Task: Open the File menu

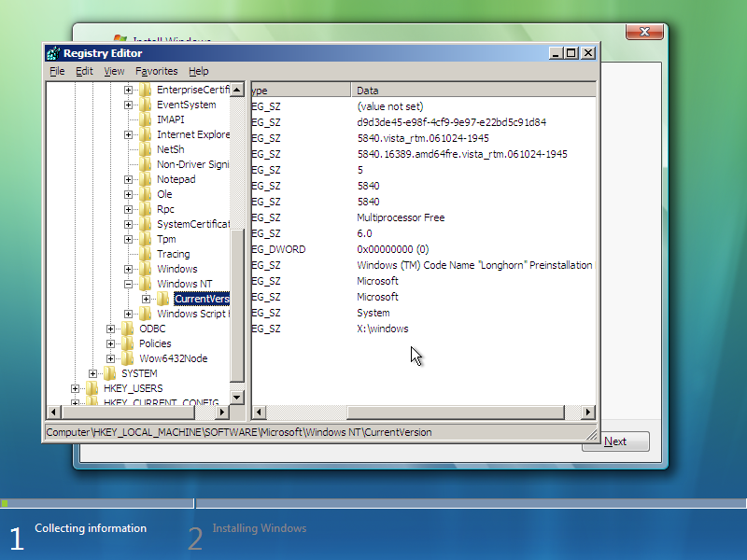Action: pos(57,71)
